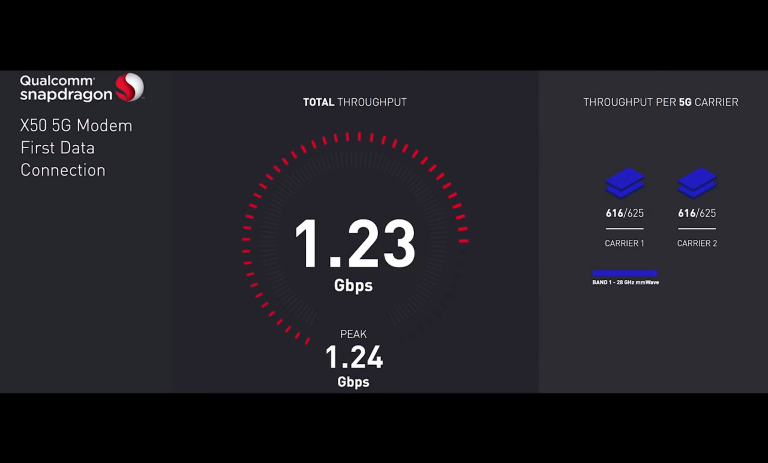Select the TOTAL THROUGHPUT heading
Viewport: 768px width, 463px height.
pyautogui.click(x=355, y=102)
